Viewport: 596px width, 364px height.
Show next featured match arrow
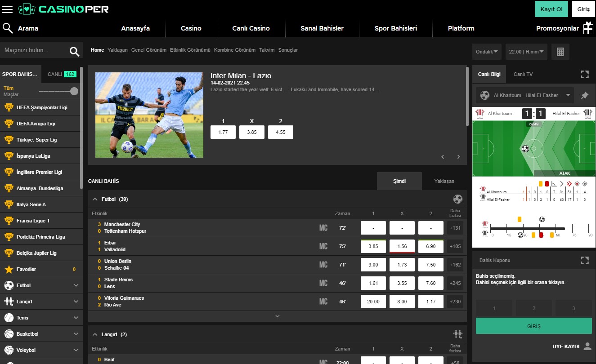coord(458,157)
